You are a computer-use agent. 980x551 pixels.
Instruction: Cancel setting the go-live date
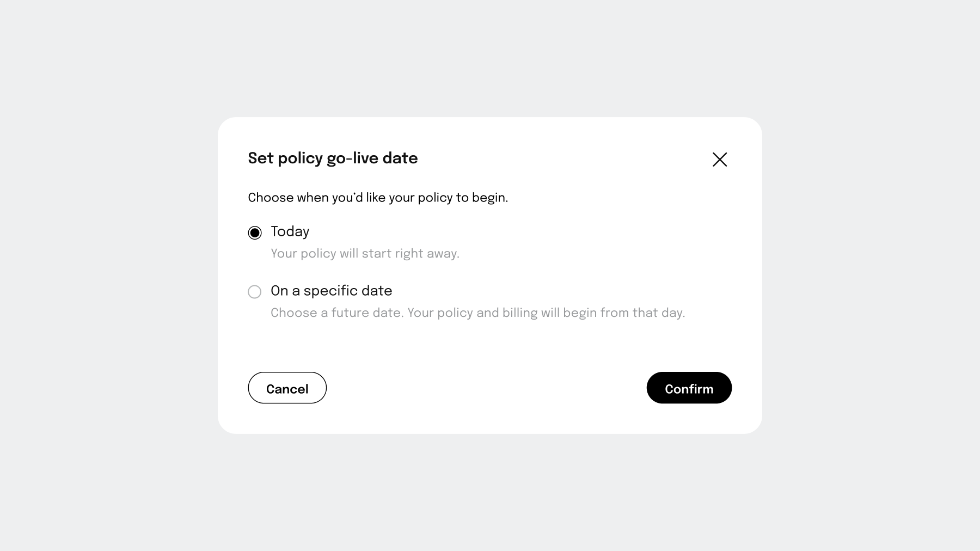(287, 388)
